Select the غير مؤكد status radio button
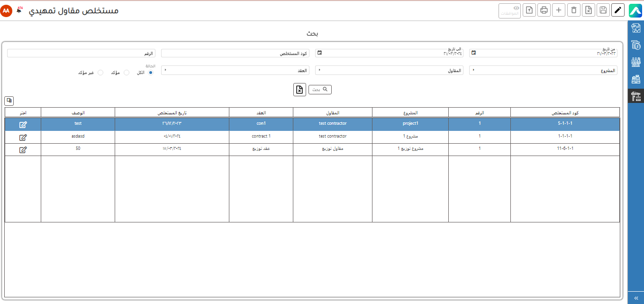Viewport: 644px width, 304px height. coord(100,73)
